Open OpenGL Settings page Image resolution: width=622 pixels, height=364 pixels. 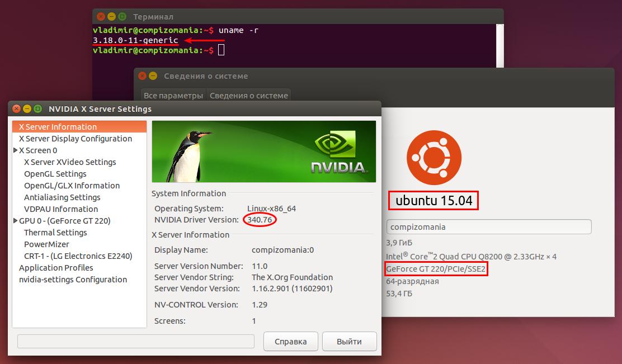55,174
